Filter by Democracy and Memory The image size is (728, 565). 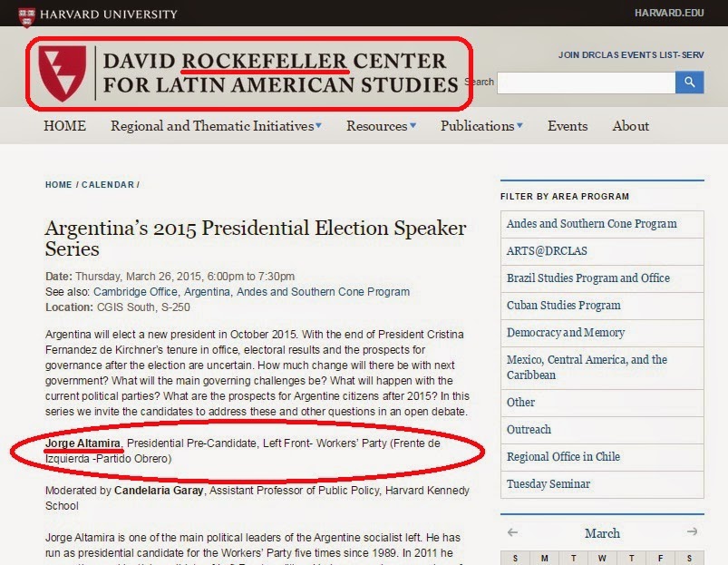[x=602, y=333]
